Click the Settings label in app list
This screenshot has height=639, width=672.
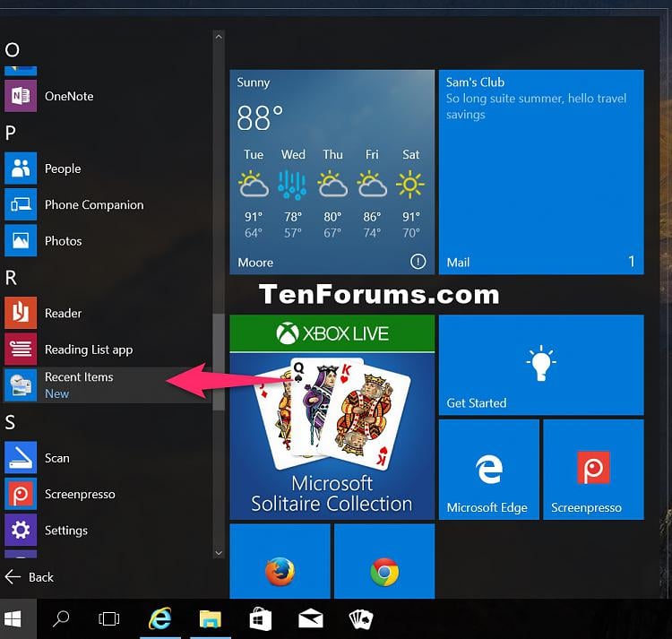click(66, 531)
